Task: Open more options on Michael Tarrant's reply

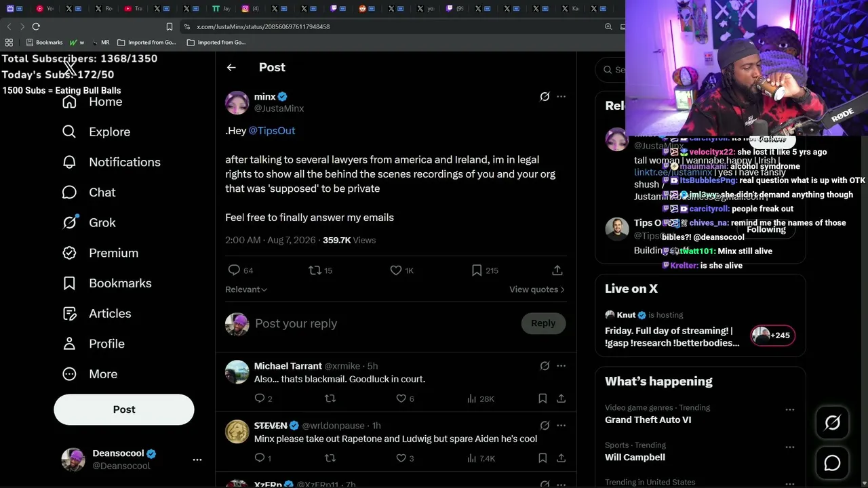Action: [561, 366]
